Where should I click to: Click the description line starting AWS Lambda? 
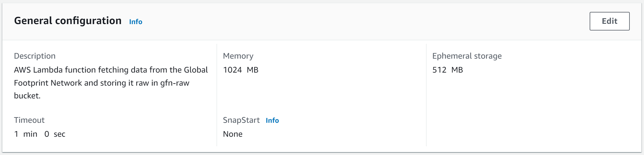(111, 70)
